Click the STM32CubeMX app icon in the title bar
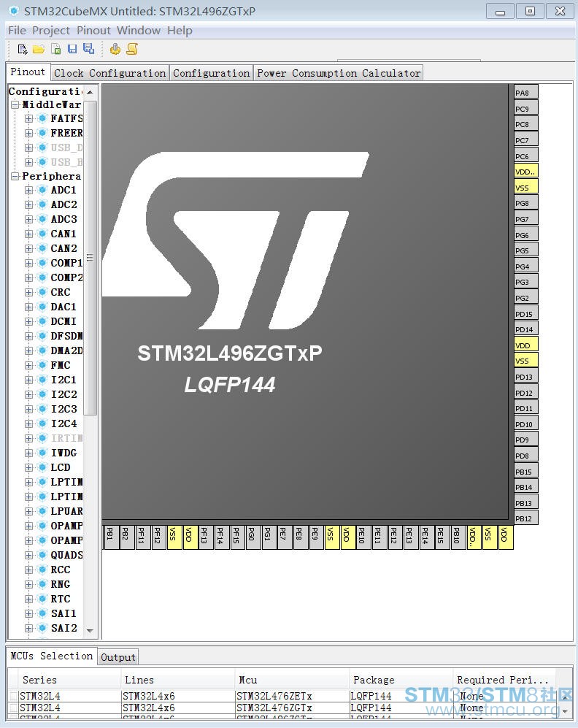The image size is (578, 728). 15,10
